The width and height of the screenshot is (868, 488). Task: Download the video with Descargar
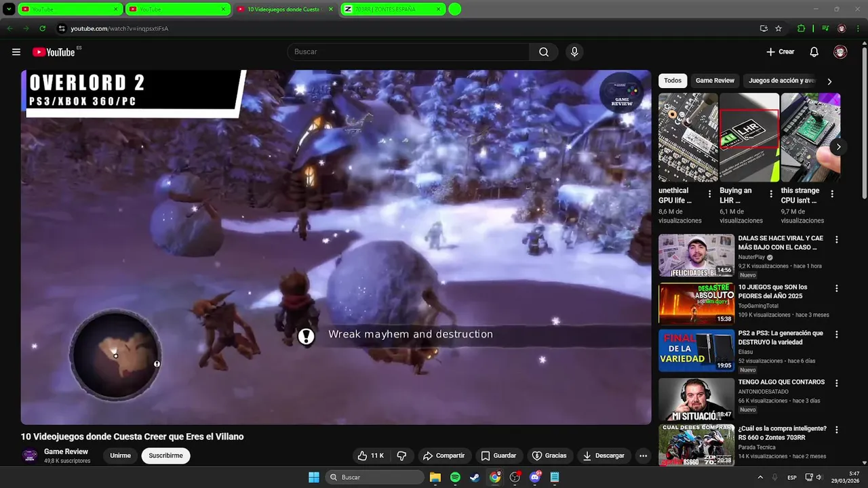click(604, 455)
